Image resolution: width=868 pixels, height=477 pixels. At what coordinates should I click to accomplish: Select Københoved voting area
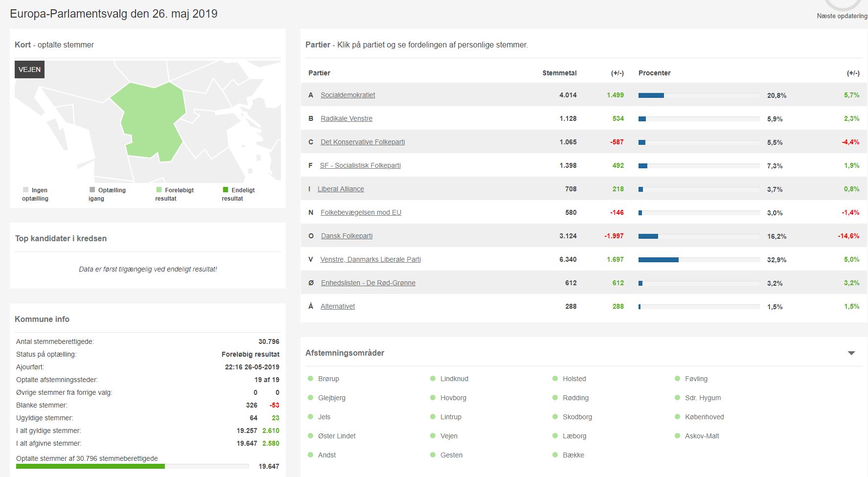point(704,417)
